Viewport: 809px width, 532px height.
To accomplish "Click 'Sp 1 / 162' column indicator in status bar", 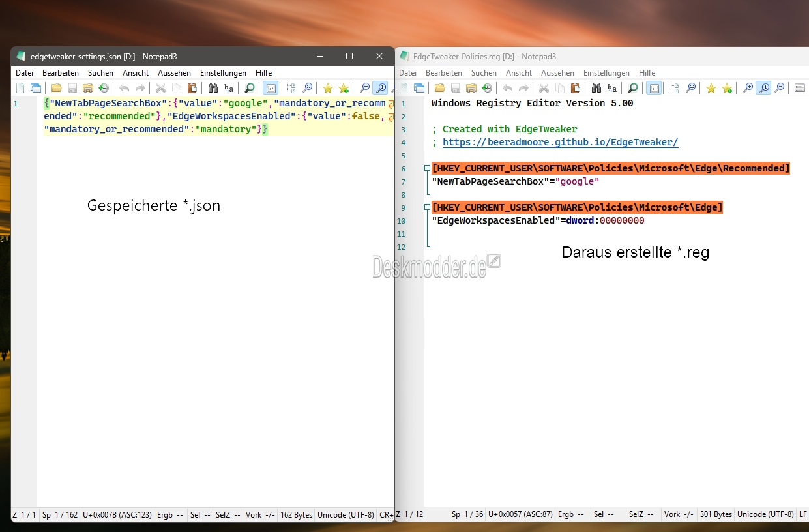I will click(60, 514).
